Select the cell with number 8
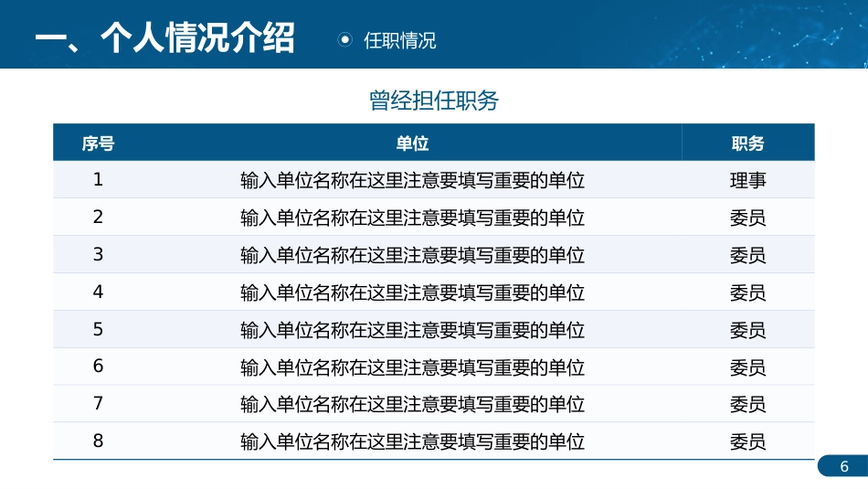 (98, 441)
